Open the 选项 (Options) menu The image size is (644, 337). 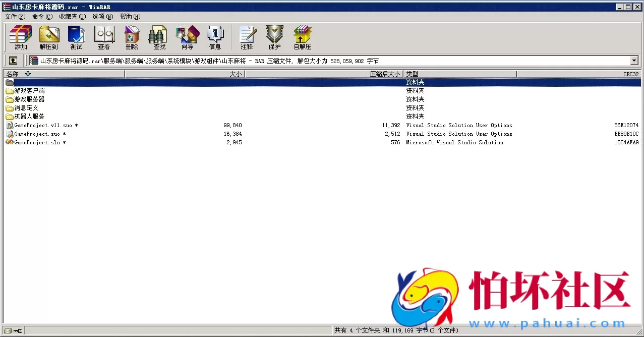point(102,17)
